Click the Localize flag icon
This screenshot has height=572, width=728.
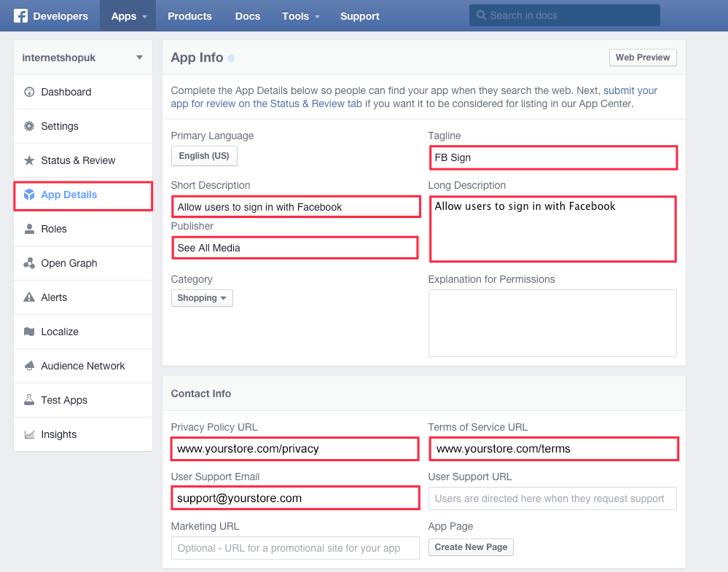29,332
